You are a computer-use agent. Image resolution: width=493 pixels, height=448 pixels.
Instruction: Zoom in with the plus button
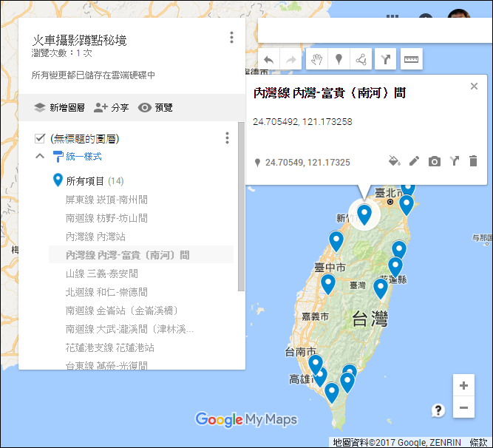tap(463, 385)
